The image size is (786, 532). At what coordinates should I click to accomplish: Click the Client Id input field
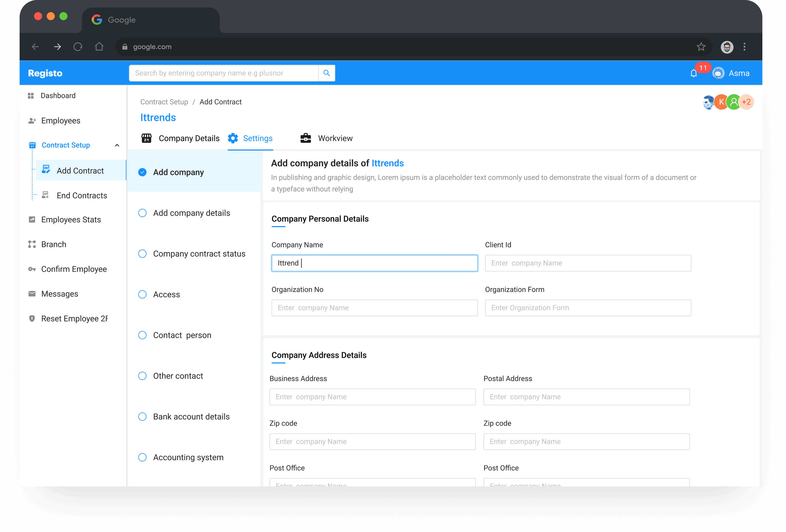click(x=588, y=263)
